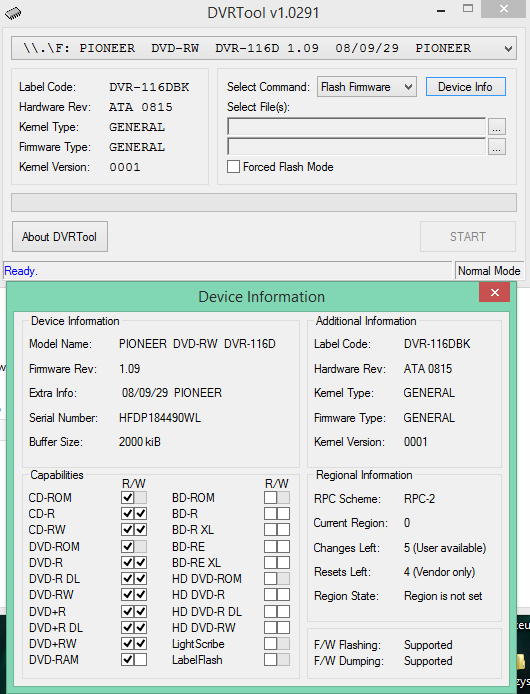Viewport: 530px width, 694px height.
Task: Click the Device Info button
Action: coord(465,87)
